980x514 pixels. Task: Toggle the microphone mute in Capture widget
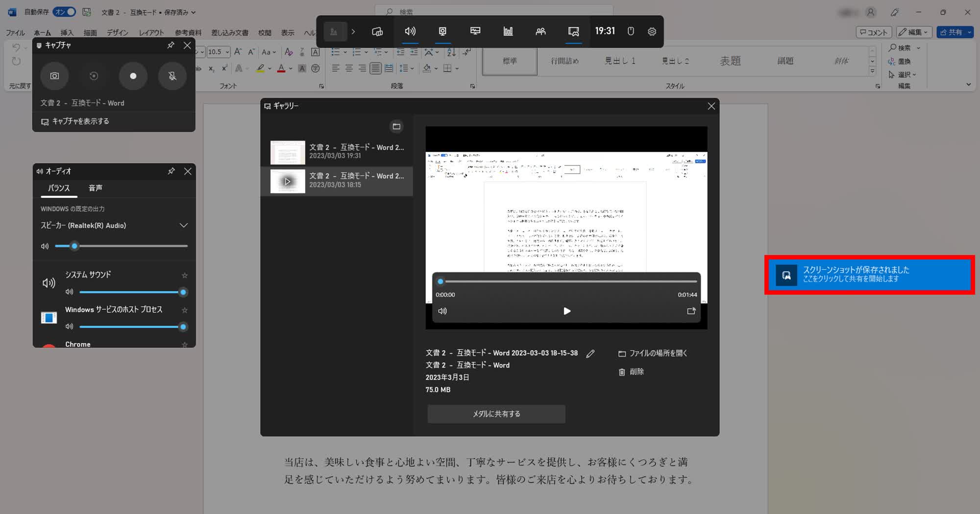[172, 76]
